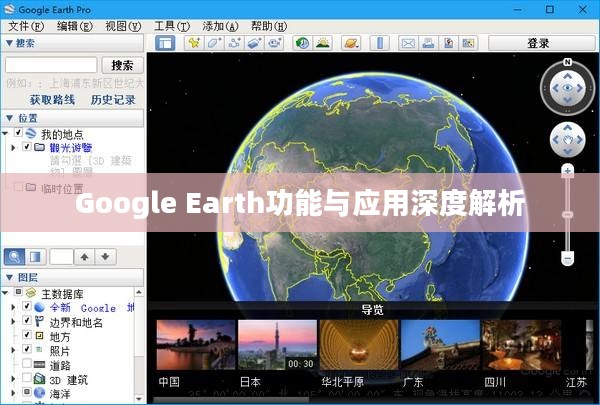The width and height of the screenshot is (600, 405).
Task: Expand the 3D 建筑 layer node
Action: coord(13,379)
